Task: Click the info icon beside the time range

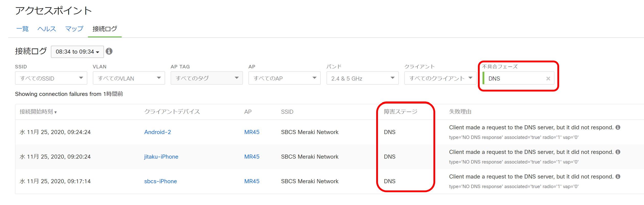Action: (x=109, y=51)
